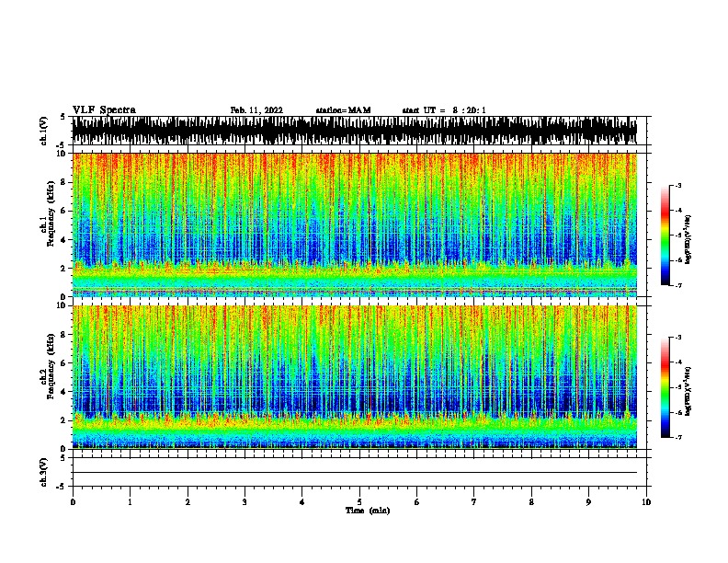
Task: Click the time axis tick label "0"
Action: pos(73,502)
